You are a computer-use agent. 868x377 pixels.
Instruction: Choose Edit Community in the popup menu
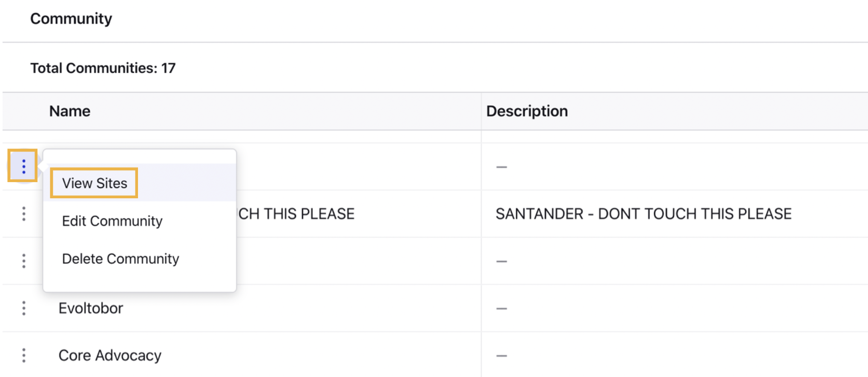[112, 221]
